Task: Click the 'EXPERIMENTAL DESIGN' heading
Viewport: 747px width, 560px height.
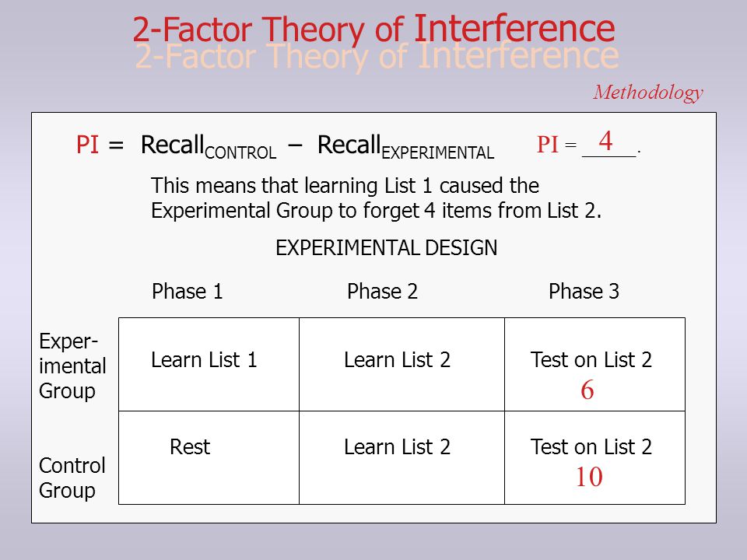Action: click(387, 247)
